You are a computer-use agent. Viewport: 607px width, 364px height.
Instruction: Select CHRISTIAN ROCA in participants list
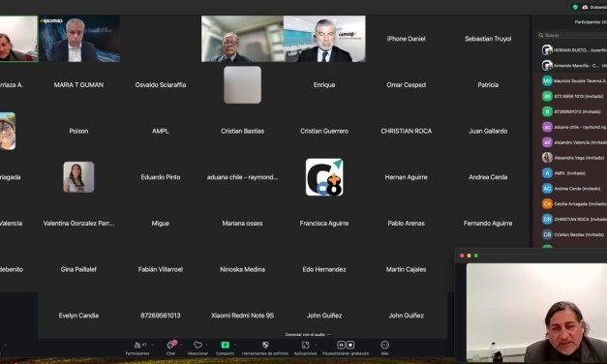click(574, 219)
